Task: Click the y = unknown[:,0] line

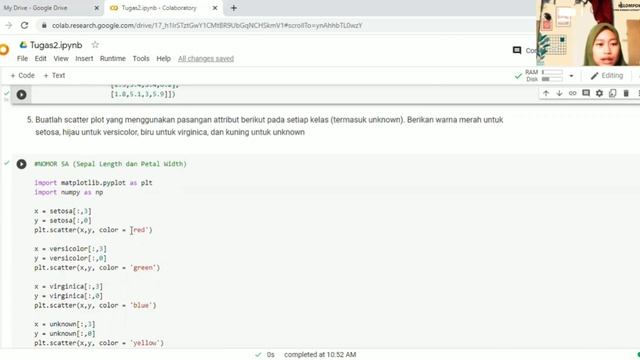Action: [65, 333]
